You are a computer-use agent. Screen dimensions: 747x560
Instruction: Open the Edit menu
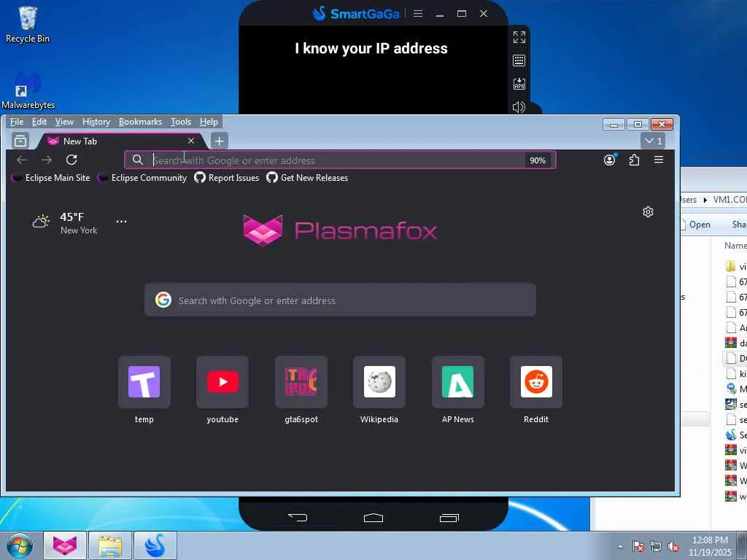[x=39, y=122]
